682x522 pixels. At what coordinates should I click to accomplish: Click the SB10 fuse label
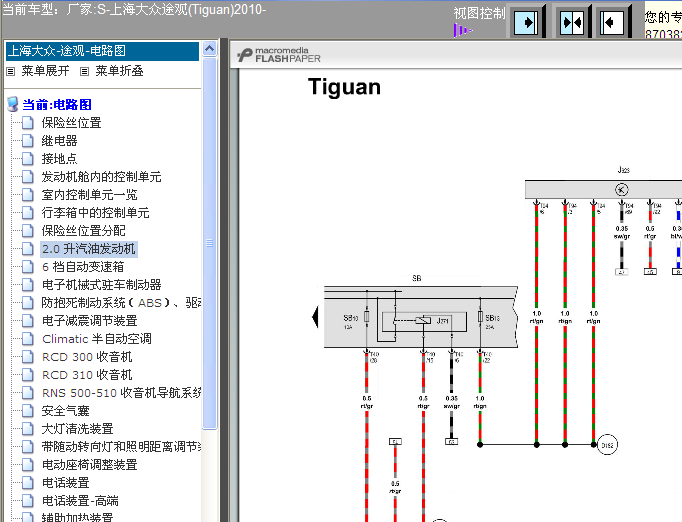click(351, 318)
